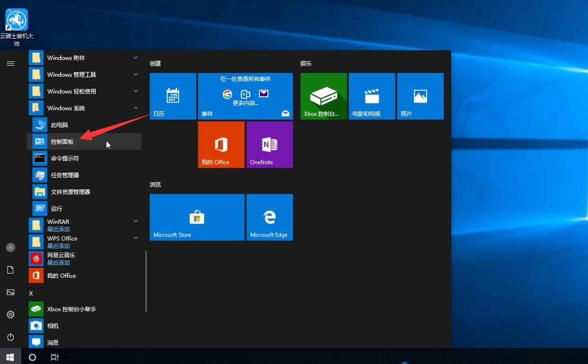Open 消息 messaging app in the list
Viewport: 588px width, 364px height.
(x=84, y=342)
